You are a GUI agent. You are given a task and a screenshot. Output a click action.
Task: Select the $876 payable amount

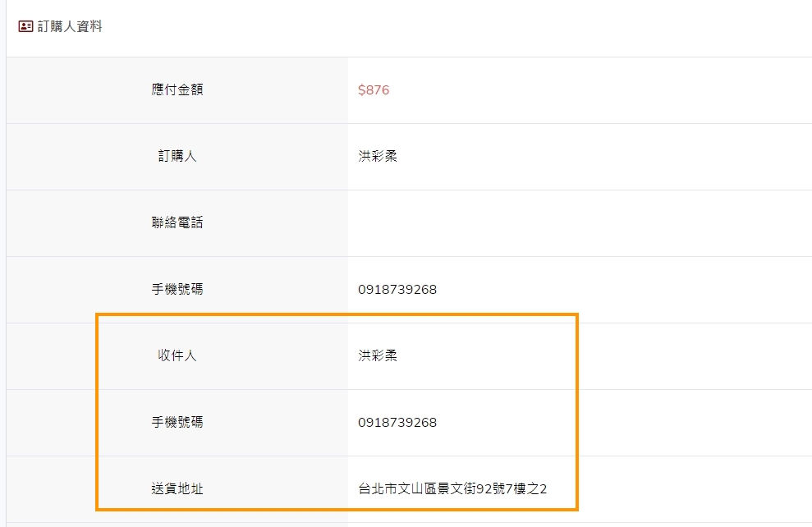374,90
